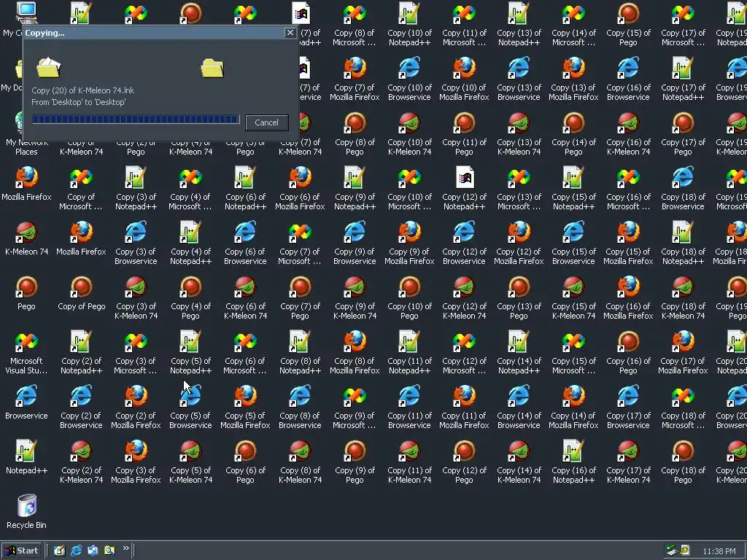Select Copy (12) of Notepad++ icon

pyautogui.click(x=465, y=177)
